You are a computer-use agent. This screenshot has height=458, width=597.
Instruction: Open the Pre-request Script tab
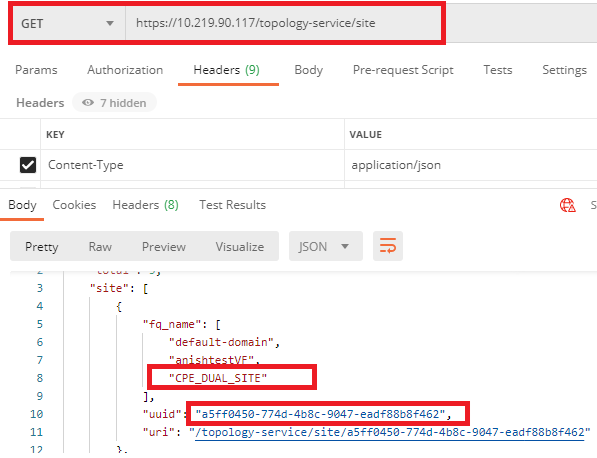403,70
